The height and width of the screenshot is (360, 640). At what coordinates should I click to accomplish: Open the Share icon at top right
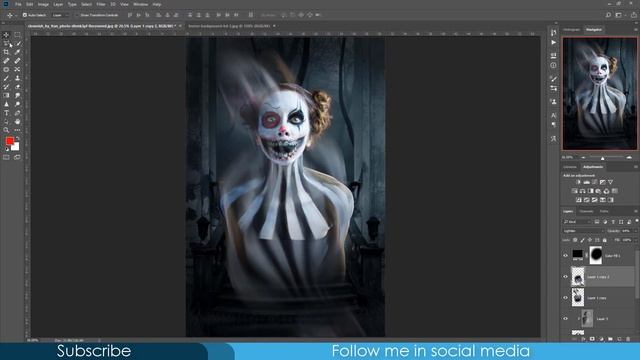[x=633, y=15]
